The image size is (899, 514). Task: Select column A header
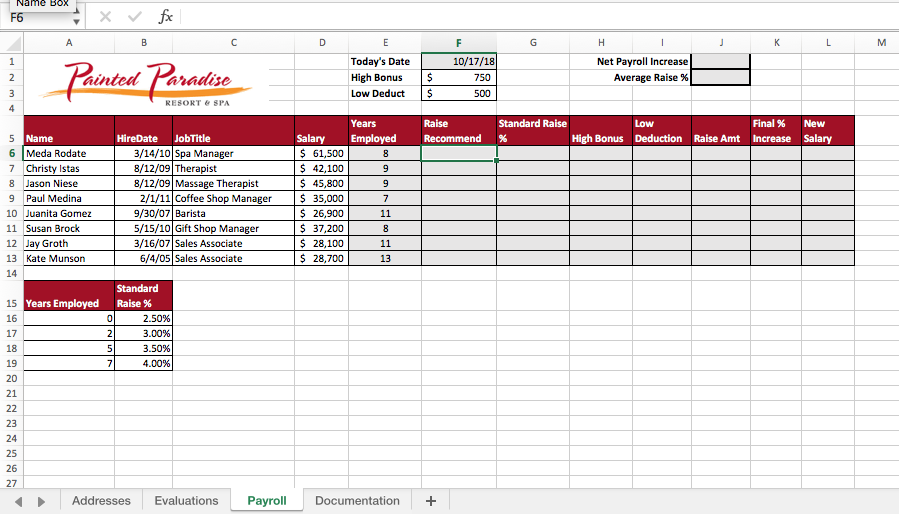coord(69,42)
